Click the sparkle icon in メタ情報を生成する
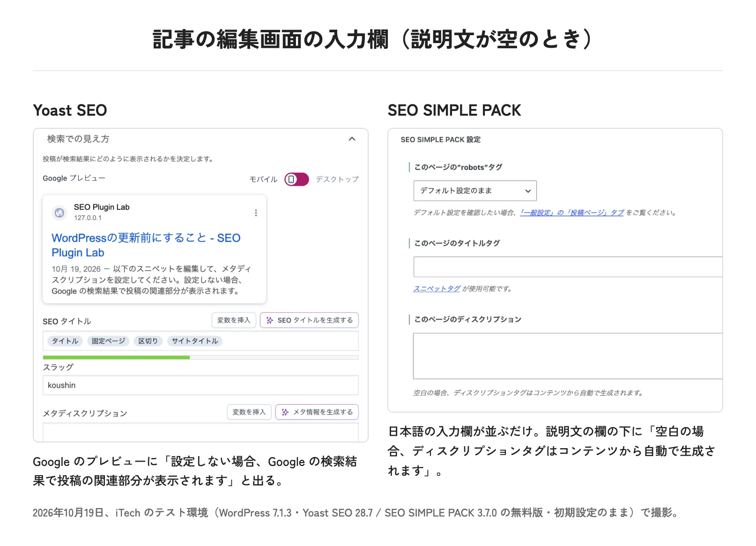The height and width of the screenshot is (546, 756). 285,412
